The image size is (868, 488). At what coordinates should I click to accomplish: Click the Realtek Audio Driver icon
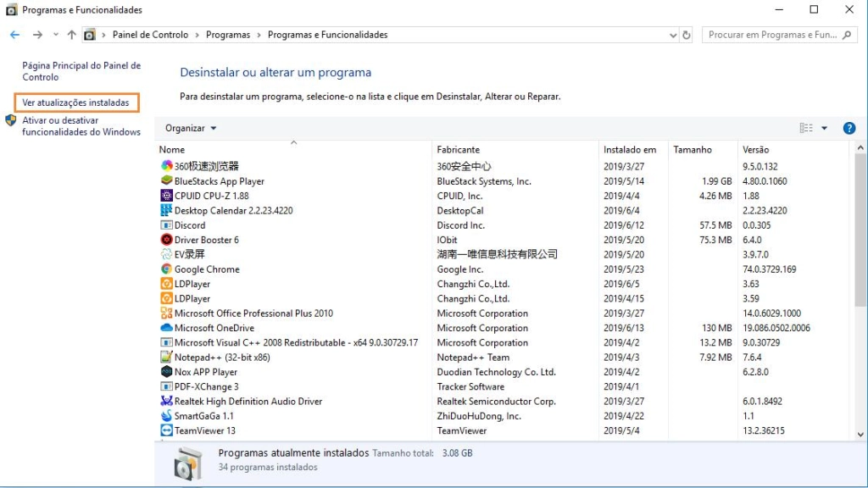pyautogui.click(x=166, y=401)
